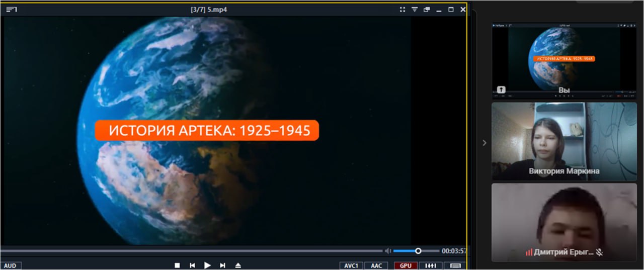Play the paused video
The width and height of the screenshot is (644, 270).
(207, 265)
